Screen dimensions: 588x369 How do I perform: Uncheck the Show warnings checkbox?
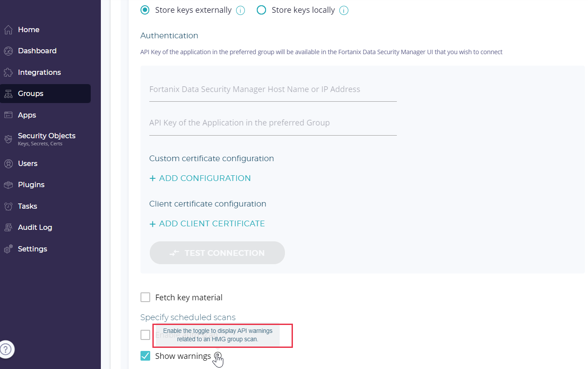coord(145,356)
